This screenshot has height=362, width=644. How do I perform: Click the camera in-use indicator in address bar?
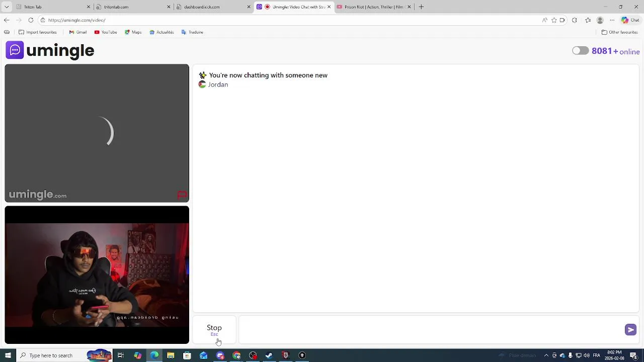[x=562, y=20]
